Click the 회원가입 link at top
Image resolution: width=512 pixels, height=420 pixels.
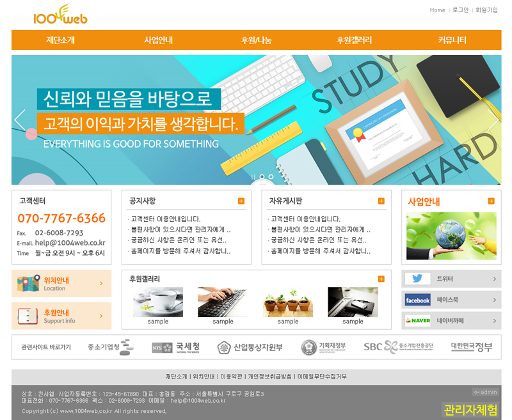click(x=486, y=10)
